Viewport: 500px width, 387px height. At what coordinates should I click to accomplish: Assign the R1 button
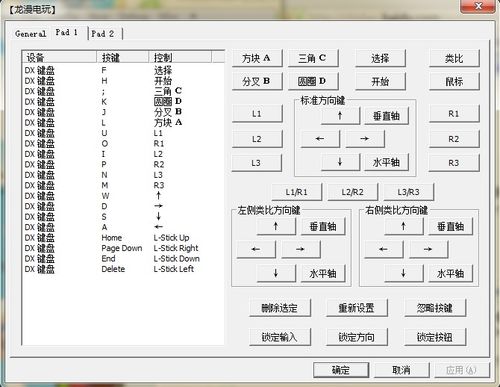click(x=454, y=114)
